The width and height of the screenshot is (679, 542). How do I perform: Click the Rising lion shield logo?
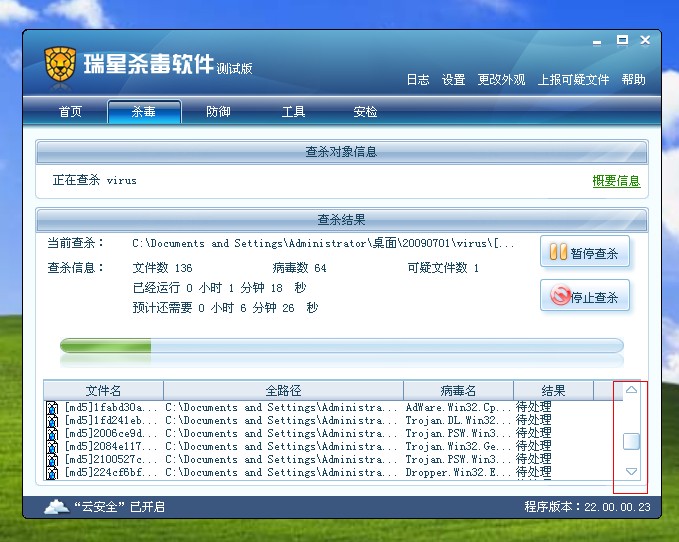(x=60, y=65)
